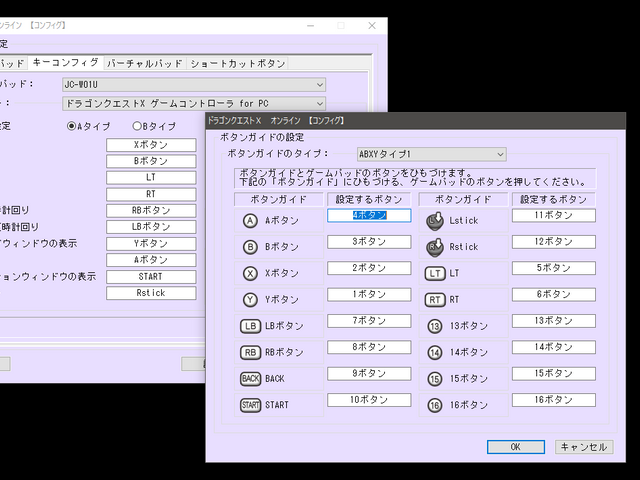Click the RB button guide icon

pos(250,352)
